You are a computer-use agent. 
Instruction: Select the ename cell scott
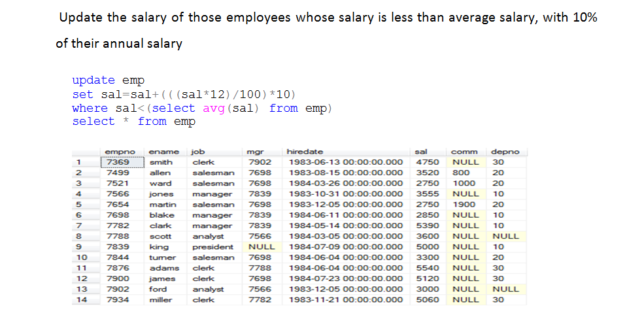click(165, 237)
